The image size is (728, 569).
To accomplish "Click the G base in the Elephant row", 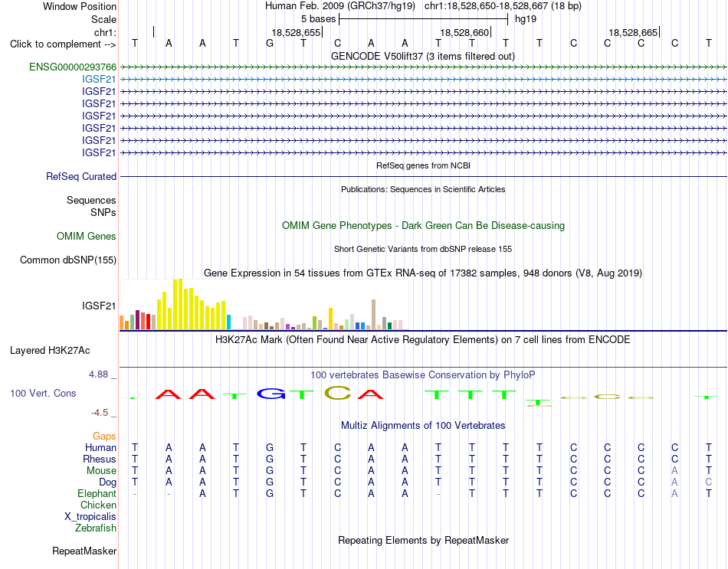I will coord(270,493).
